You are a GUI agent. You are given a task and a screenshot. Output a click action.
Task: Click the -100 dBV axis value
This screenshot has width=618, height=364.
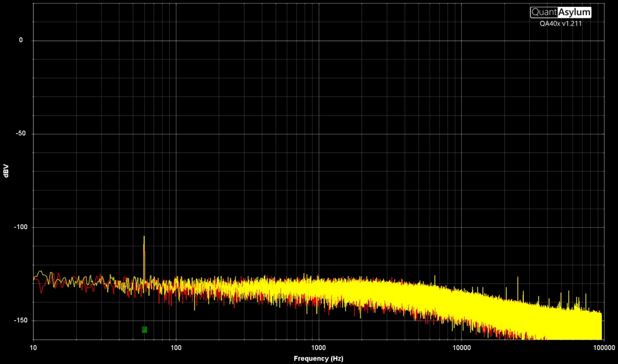tap(21, 227)
